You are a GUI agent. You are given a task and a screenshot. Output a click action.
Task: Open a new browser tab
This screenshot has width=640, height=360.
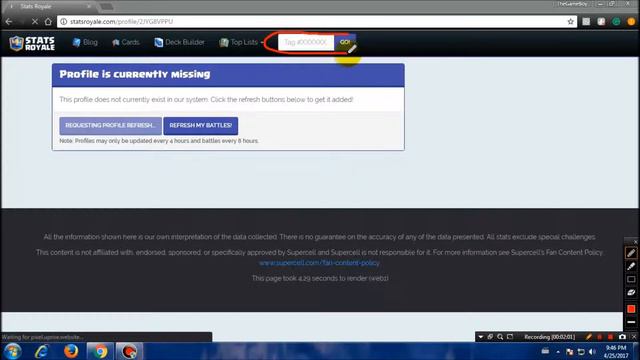[x=107, y=6]
